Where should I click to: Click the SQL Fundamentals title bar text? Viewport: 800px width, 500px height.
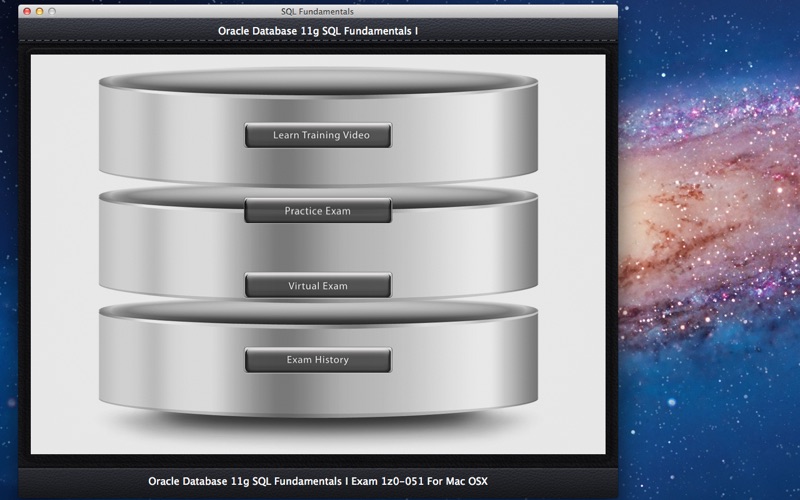[x=317, y=11]
